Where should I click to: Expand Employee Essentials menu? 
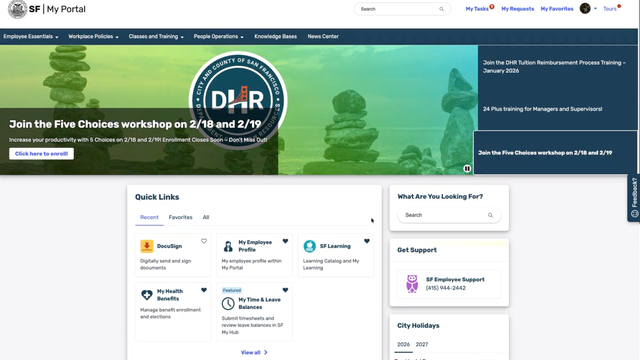pos(31,36)
